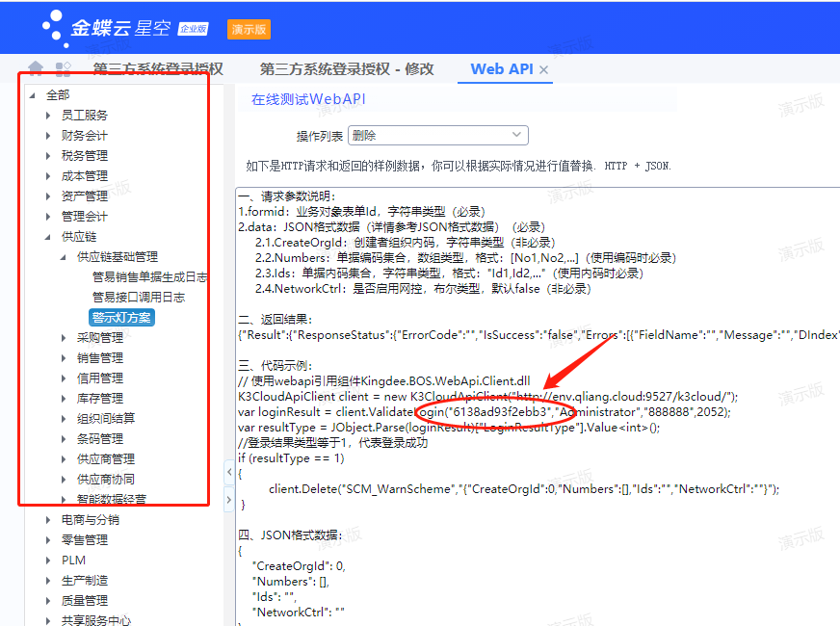Expand the 供应商管理 node

point(64,459)
